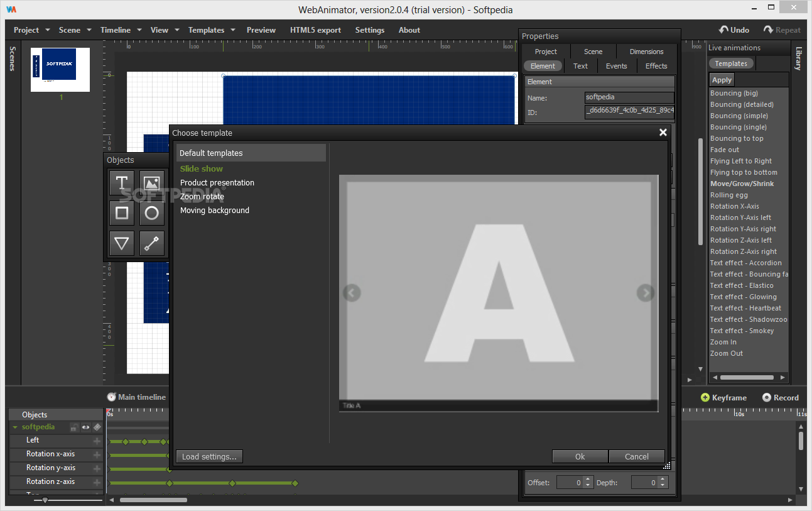Click the timeline horizontal scrollbar thumb
Screen dimensions: 812x511
(x=153, y=500)
